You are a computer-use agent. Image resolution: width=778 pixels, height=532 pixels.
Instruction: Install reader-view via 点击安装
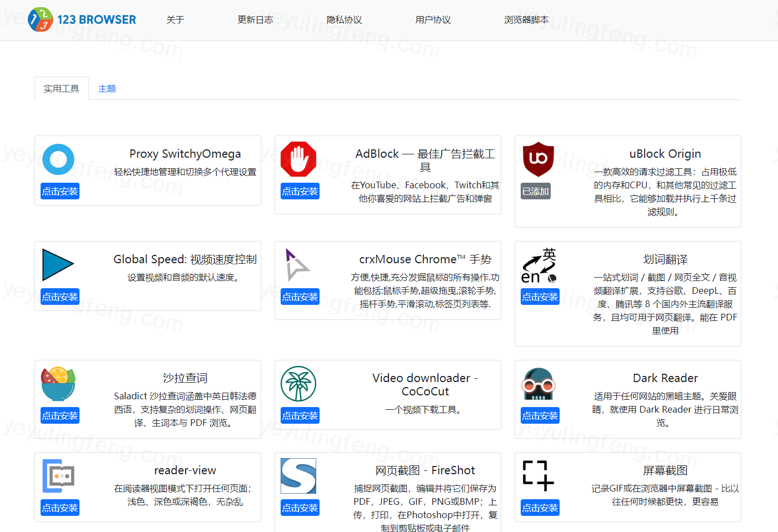[x=60, y=508]
